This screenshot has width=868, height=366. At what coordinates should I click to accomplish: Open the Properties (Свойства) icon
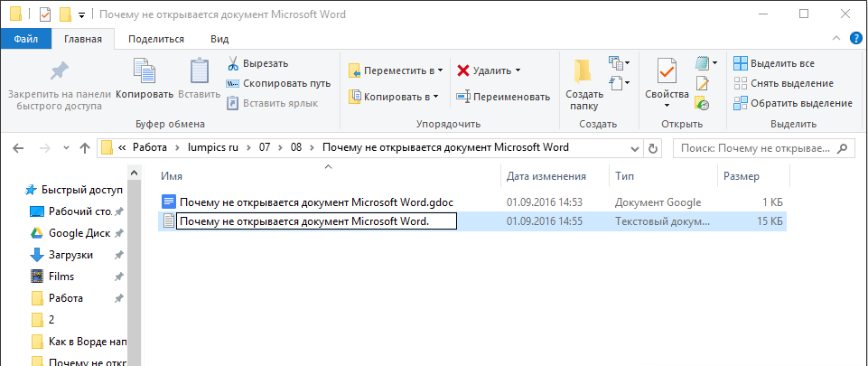667,72
